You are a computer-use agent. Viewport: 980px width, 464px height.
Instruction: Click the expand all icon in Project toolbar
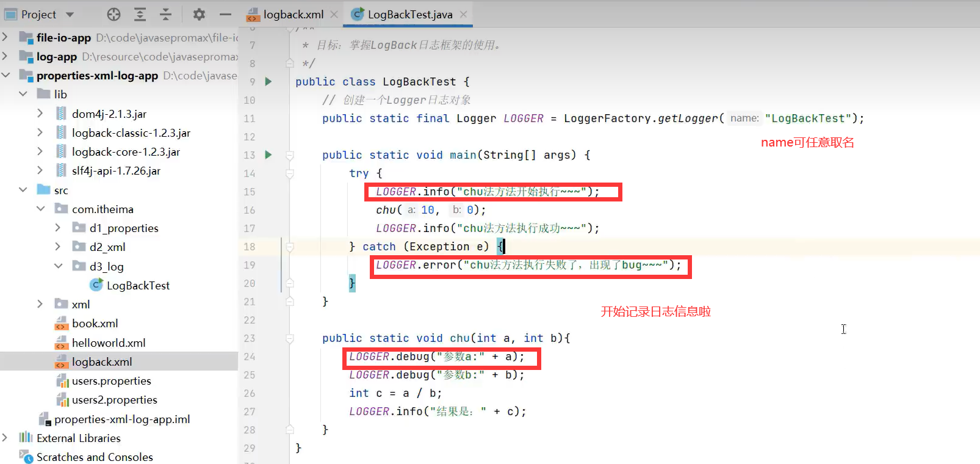click(x=140, y=14)
